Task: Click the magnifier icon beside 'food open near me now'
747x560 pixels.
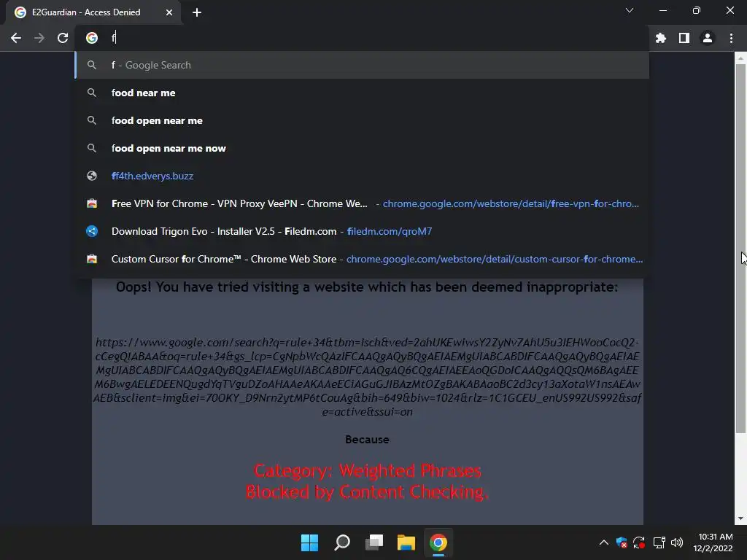Action: coord(92,148)
